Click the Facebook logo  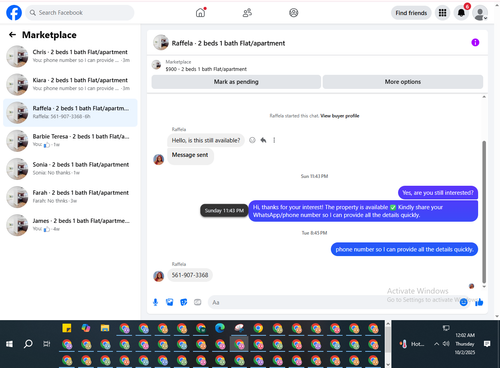[x=14, y=13]
